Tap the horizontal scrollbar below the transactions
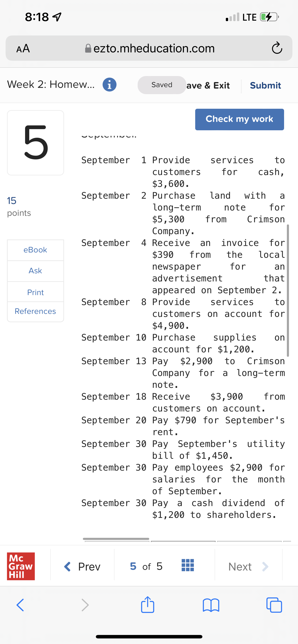The height and width of the screenshot is (644, 298). tap(116, 539)
